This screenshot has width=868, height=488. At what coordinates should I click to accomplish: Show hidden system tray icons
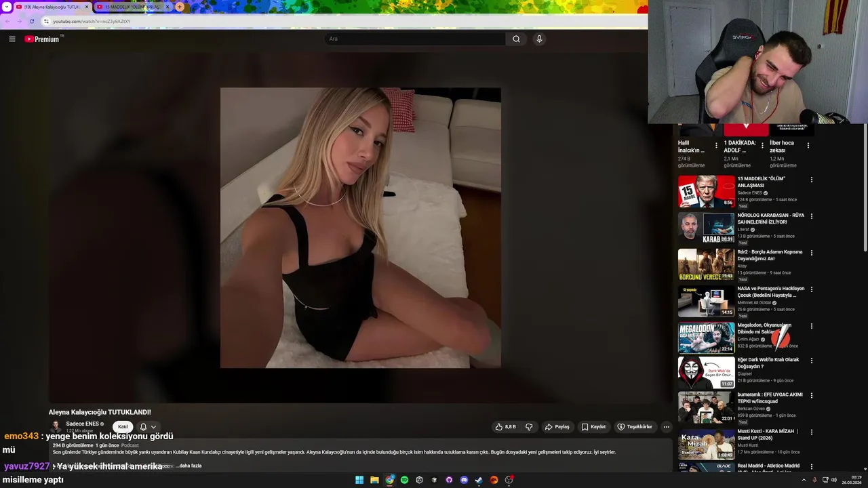(805, 480)
